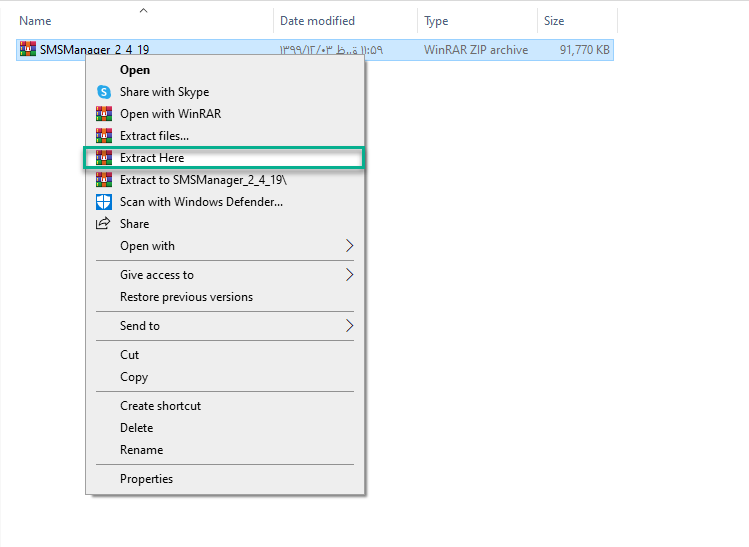Select Extract files... option
This screenshot has height=547, width=749.
[x=225, y=136]
